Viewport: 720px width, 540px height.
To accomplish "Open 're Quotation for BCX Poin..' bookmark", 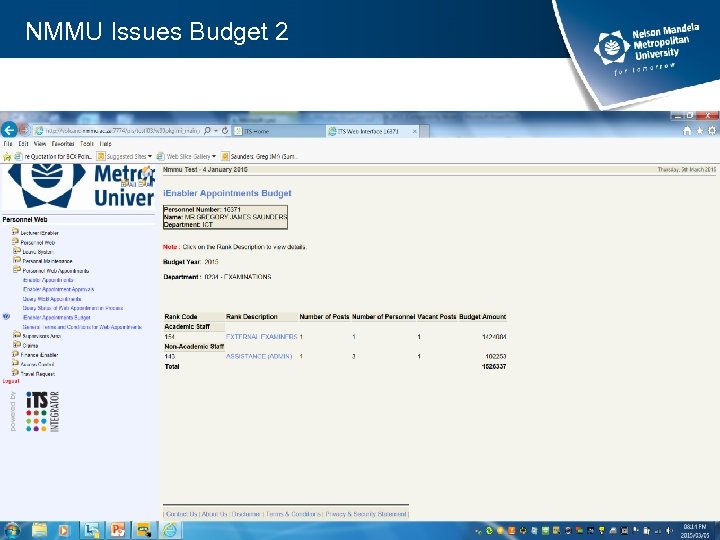I will tap(53, 157).
